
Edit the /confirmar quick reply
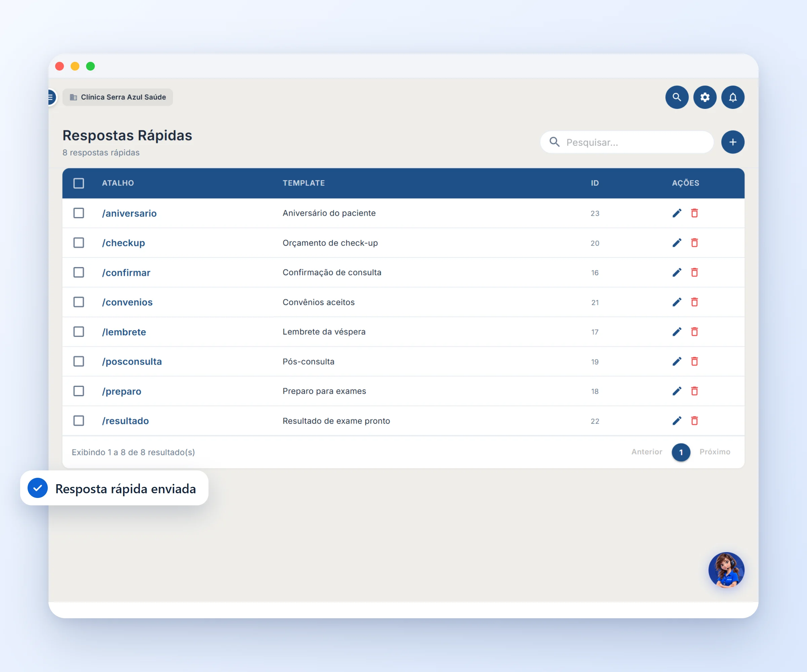[x=677, y=272]
